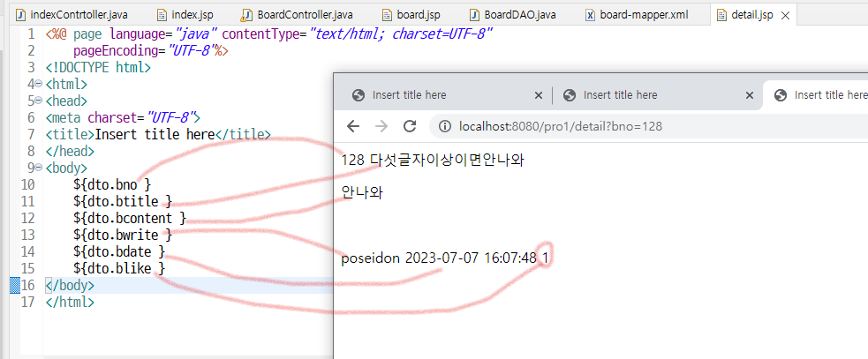This screenshot has width=868, height=359.
Task: Click the Java icon of BoardDAO.java tab
Action: pyautogui.click(x=474, y=14)
